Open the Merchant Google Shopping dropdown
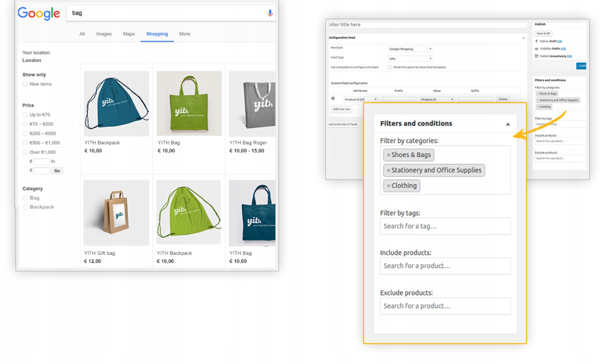Image resolution: width=605 pixels, height=364 pixels. point(410,49)
